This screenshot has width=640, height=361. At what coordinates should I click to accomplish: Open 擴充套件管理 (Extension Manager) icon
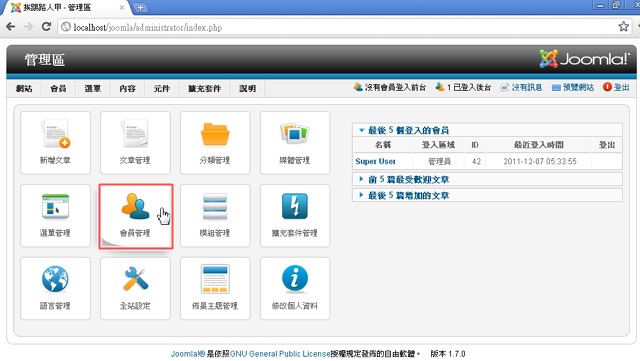[295, 216]
